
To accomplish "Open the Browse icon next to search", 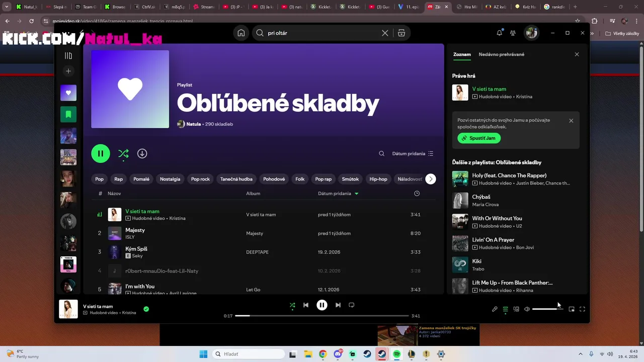I will coord(401,33).
